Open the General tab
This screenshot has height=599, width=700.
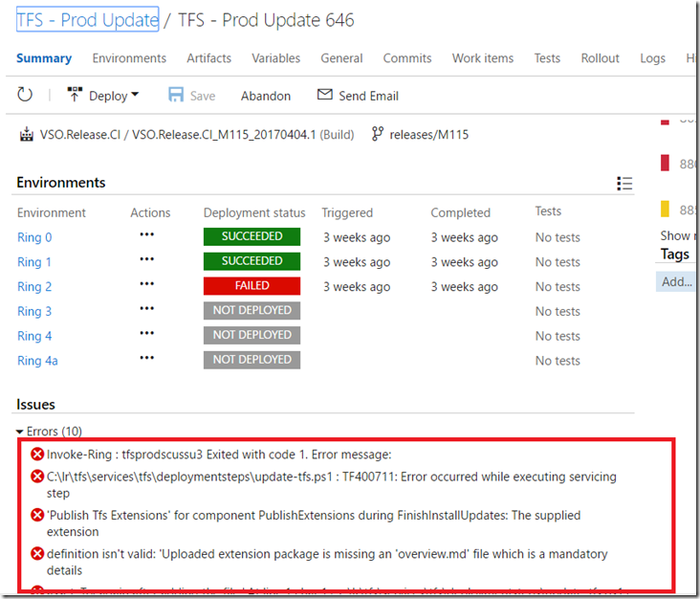click(x=341, y=58)
